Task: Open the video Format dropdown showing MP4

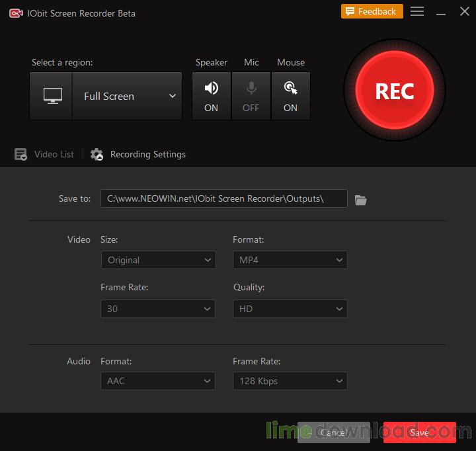Action: click(290, 260)
